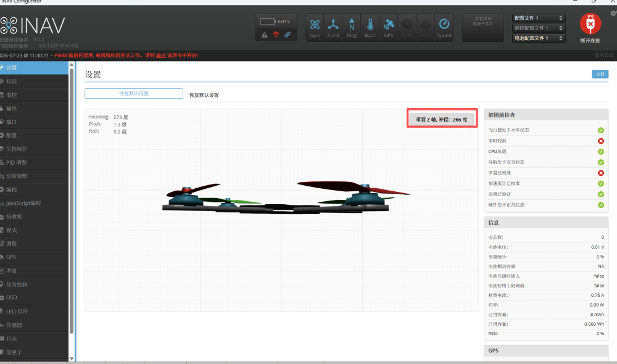Open the 接收机 sidebar tab
This screenshot has width=617, height=364.
point(34,217)
